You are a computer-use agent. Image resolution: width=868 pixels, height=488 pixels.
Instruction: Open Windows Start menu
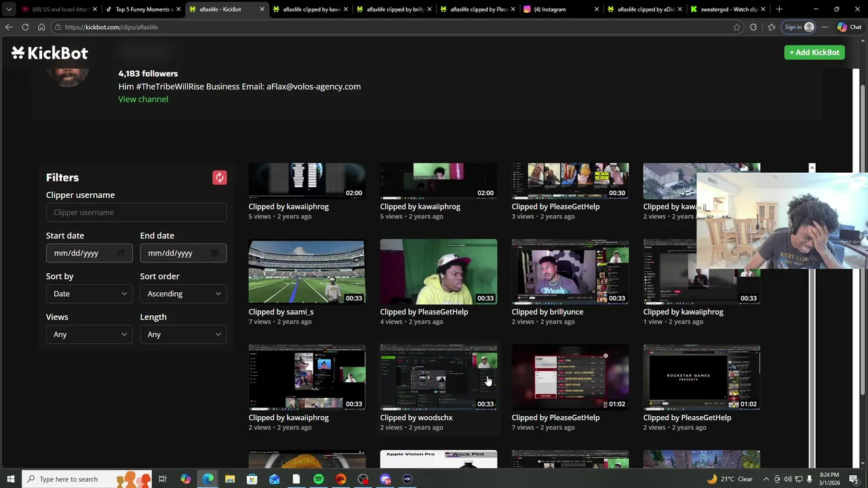tap(11, 479)
